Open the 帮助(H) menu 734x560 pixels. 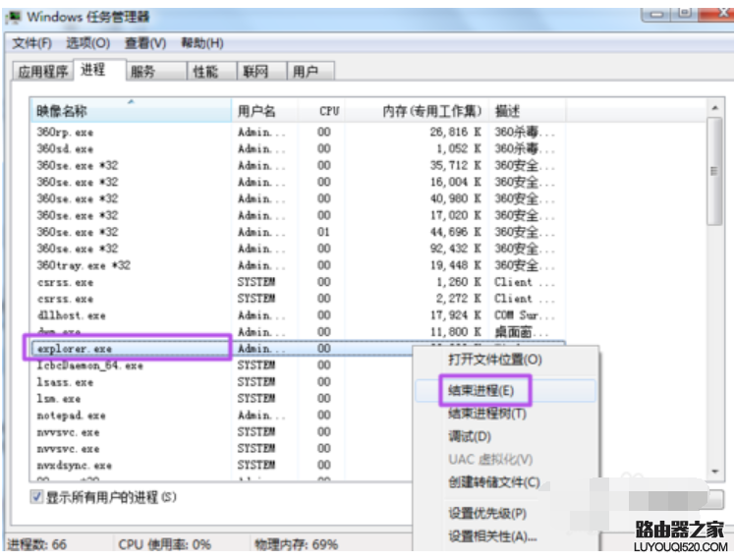[x=202, y=43]
